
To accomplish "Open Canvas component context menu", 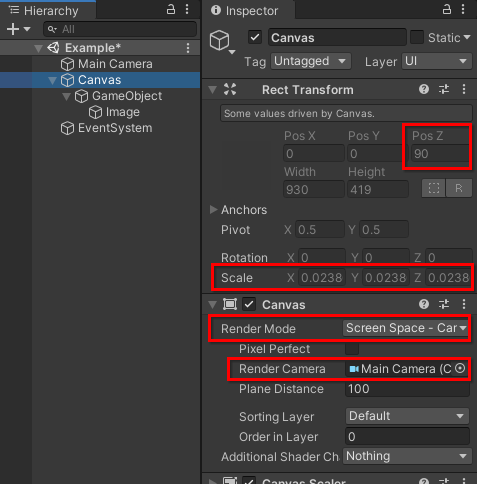I will click(464, 304).
